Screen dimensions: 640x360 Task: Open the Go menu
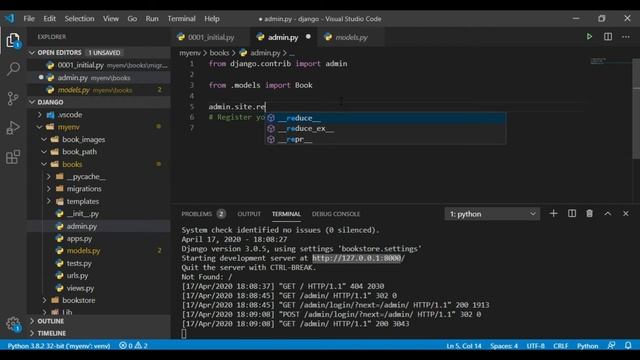click(132, 19)
